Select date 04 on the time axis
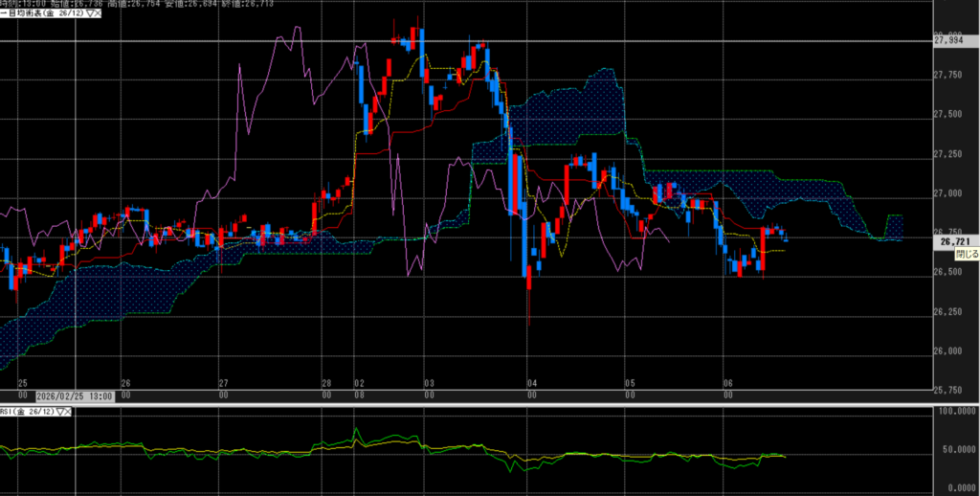 [x=532, y=383]
